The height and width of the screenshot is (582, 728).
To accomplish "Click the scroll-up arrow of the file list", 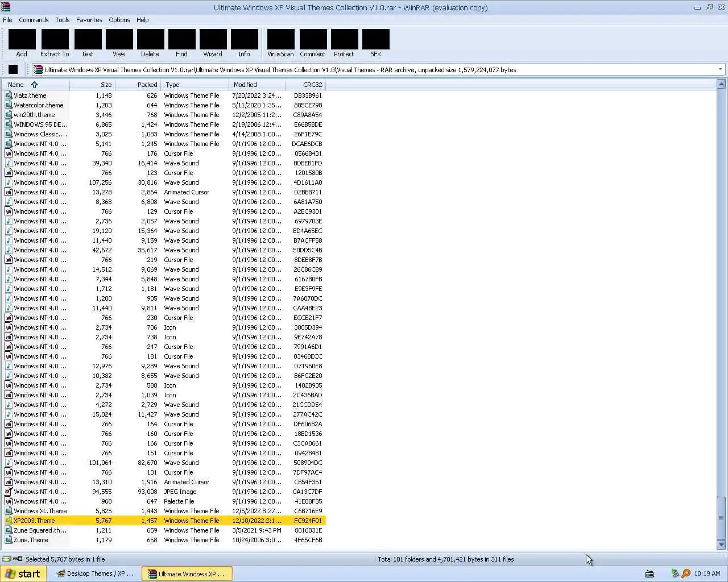I will [721, 84].
